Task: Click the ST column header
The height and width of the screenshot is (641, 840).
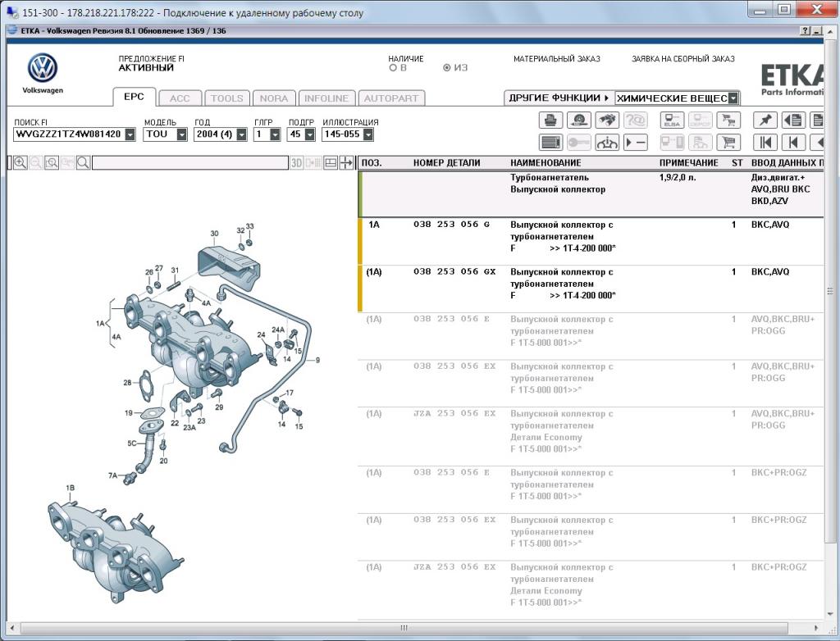Action: click(737, 163)
